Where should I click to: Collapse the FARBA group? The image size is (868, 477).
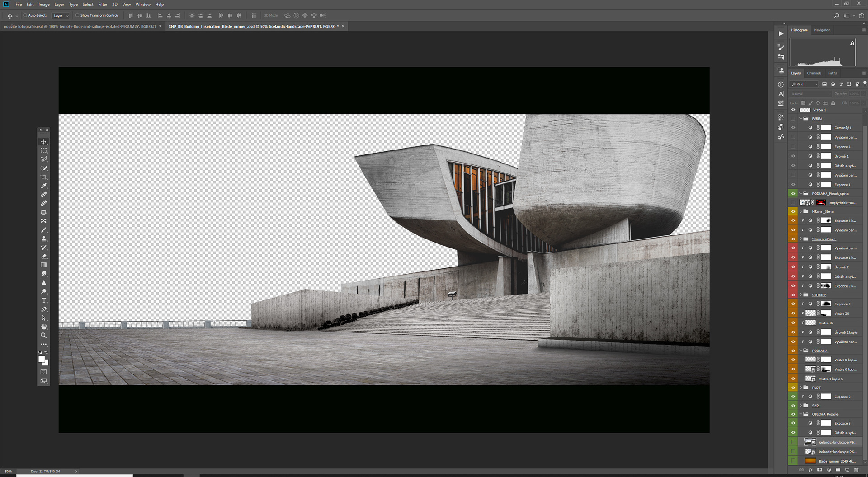(x=801, y=119)
